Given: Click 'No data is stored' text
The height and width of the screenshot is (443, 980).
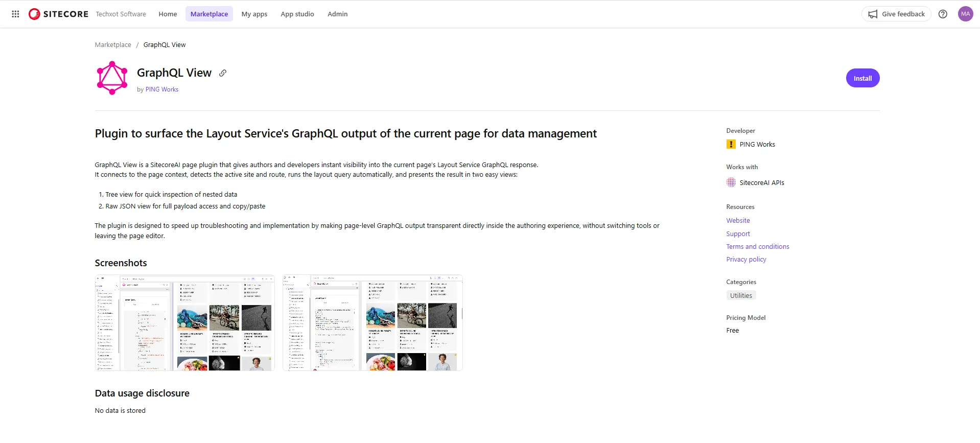Looking at the screenshot, I should (x=120, y=411).
